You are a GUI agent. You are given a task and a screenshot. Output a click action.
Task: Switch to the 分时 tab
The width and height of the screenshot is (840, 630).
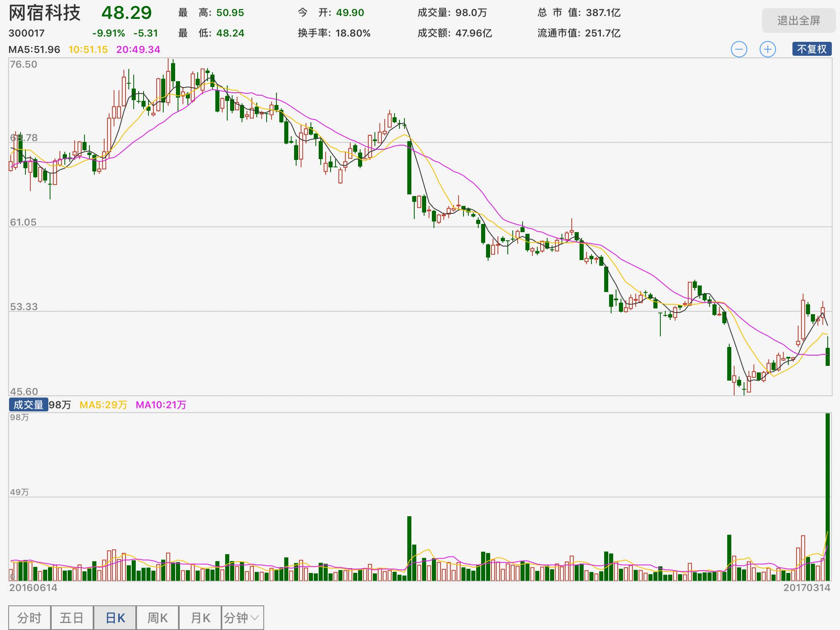pyautogui.click(x=30, y=618)
